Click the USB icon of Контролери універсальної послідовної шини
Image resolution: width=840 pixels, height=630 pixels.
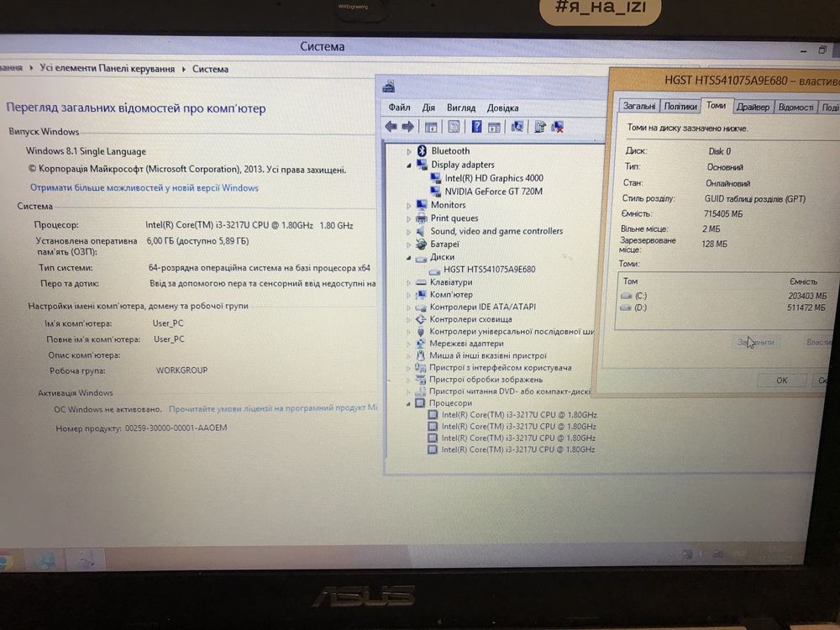click(421, 332)
